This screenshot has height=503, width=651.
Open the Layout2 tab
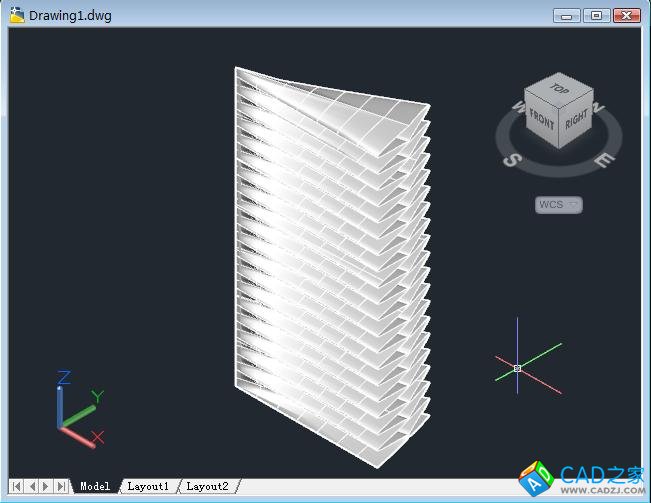pos(207,486)
